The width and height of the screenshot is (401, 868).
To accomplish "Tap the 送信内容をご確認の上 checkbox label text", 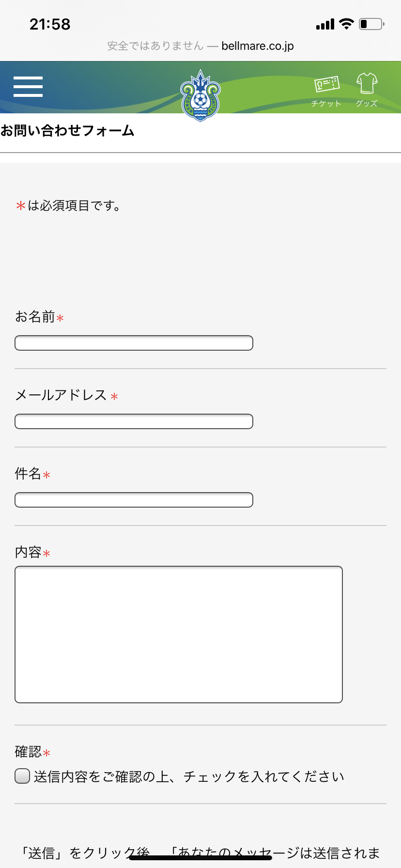I will (189, 776).
